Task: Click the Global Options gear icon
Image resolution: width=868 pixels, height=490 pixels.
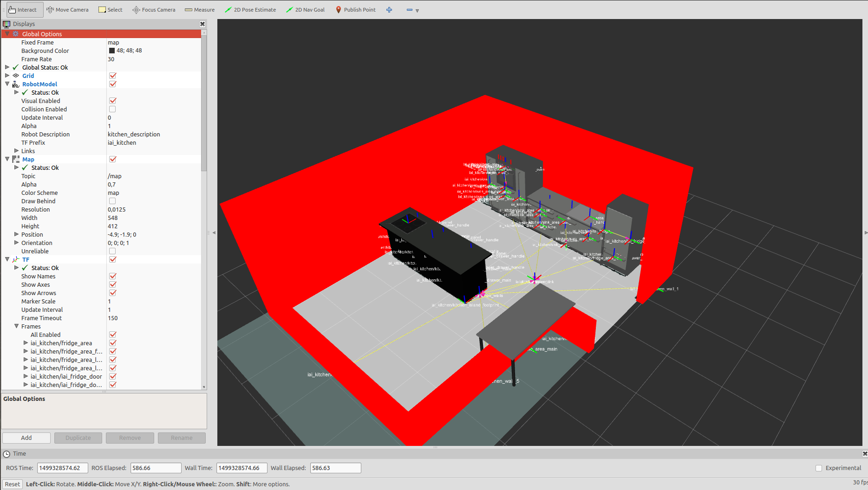Action: click(x=16, y=34)
